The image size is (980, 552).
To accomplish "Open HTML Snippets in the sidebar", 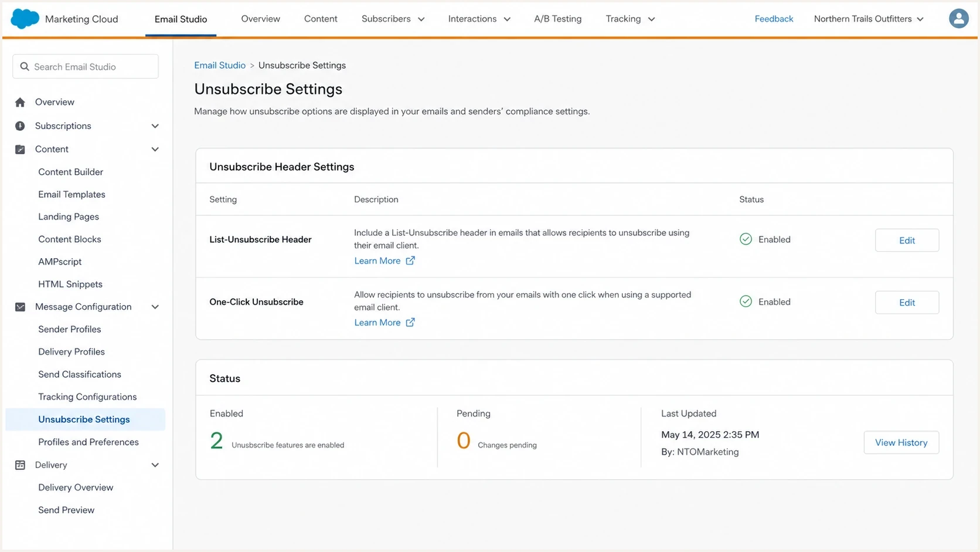I will pyautogui.click(x=70, y=284).
